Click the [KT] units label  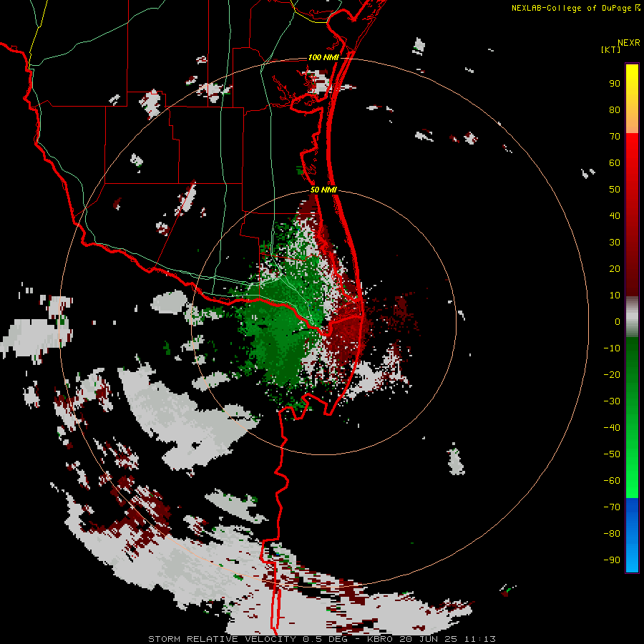pos(611,49)
